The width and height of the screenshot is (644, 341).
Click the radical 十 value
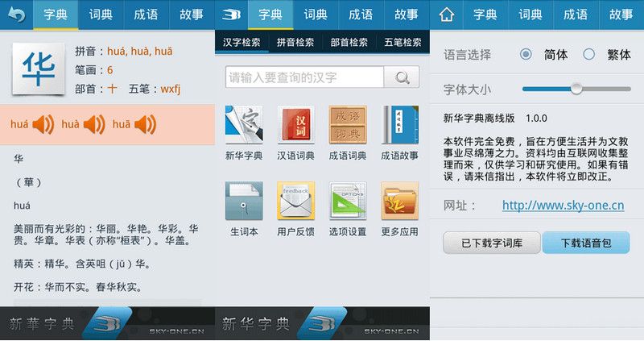click(112, 89)
